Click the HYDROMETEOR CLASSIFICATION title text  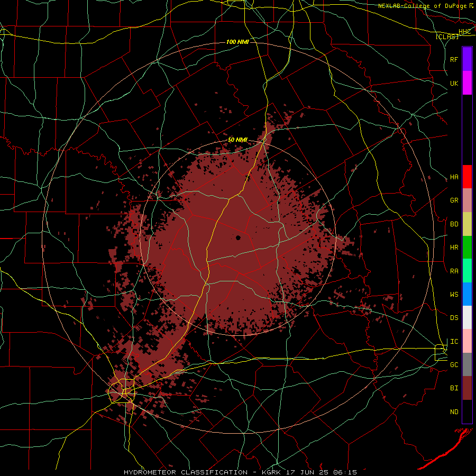186,472
